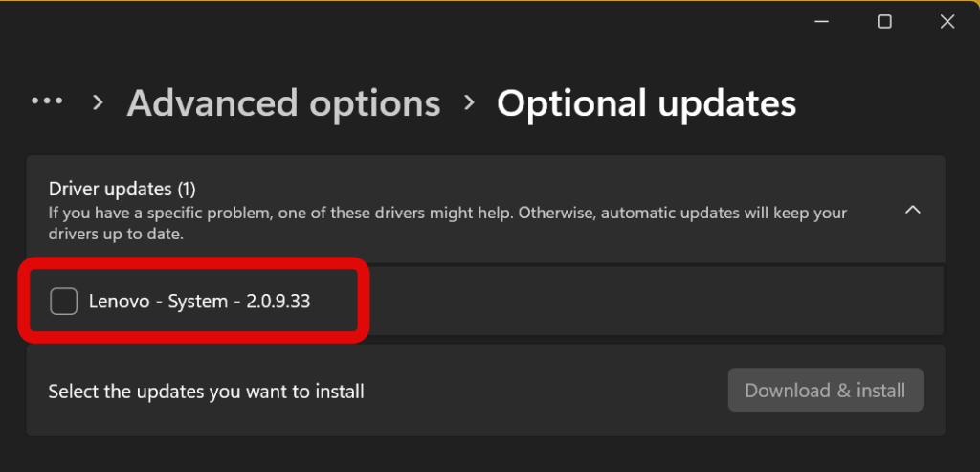Click the 'Select the updates you want to install' text
980x472 pixels.
[x=206, y=391]
